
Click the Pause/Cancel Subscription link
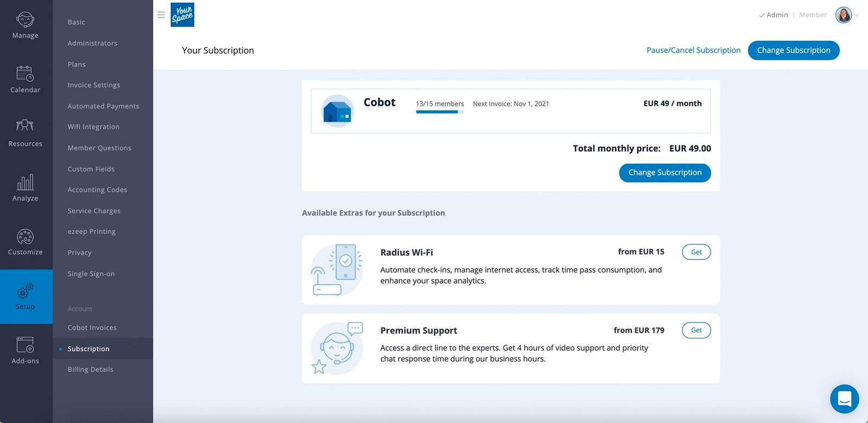click(x=693, y=50)
